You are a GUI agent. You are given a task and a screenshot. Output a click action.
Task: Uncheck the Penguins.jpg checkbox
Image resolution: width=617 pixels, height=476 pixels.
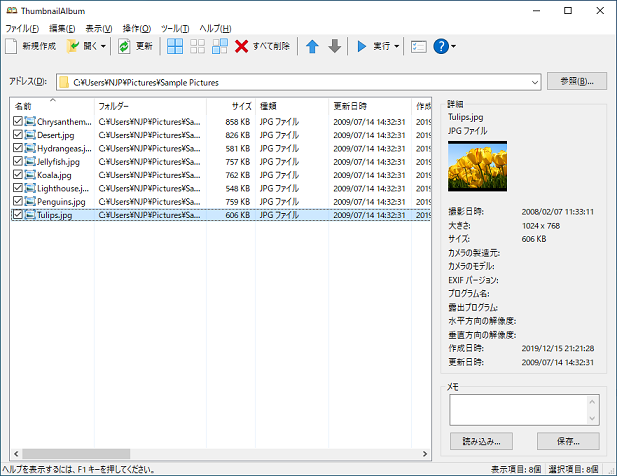coord(18,201)
